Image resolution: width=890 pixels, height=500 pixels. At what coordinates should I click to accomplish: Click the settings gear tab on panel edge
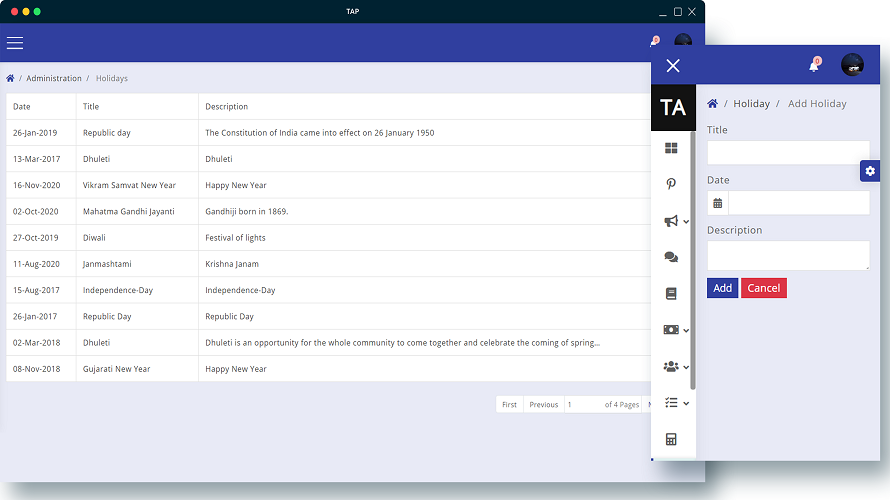pyautogui.click(x=870, y=171)
